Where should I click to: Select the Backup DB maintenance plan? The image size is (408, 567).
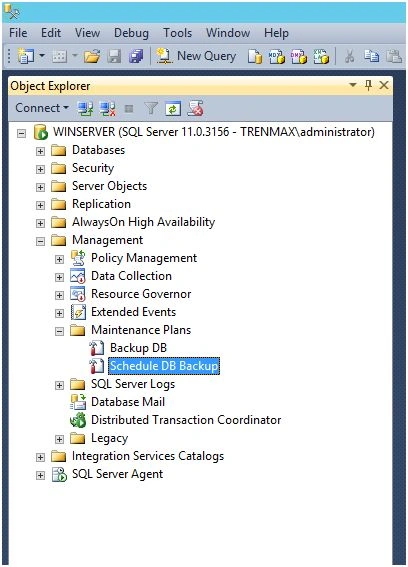point(138,348)
